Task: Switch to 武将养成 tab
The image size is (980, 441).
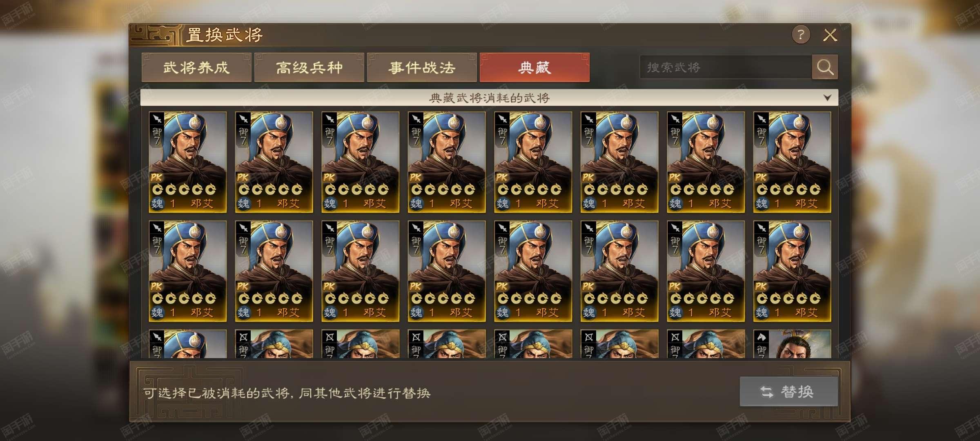Action: pyautogui.click(x=196, y=67)
